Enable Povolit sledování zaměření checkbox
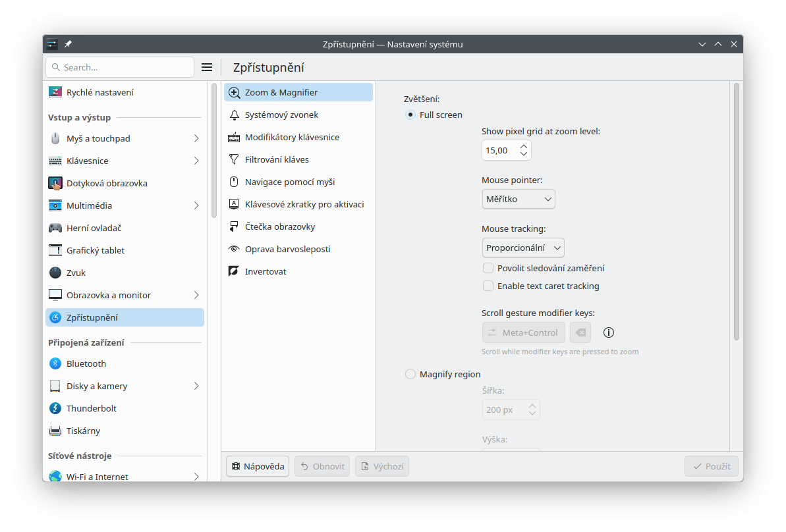This screenshot has height=532, width=786. click(488, 268)
